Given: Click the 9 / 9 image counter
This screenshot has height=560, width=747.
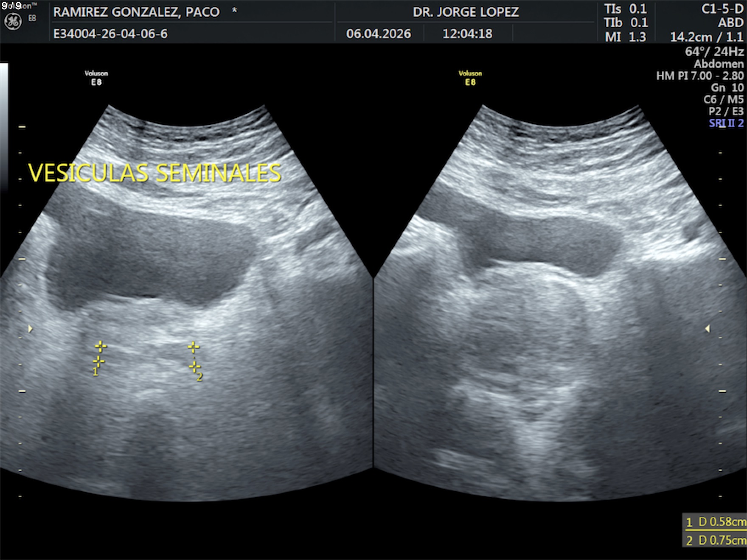Looking at the screenshot, I should point(11,6).
